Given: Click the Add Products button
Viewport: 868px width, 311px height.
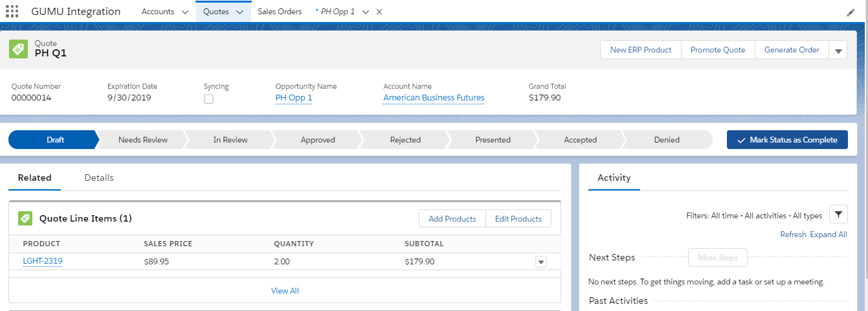Looking at the screenshot, I should click(452, 219).
